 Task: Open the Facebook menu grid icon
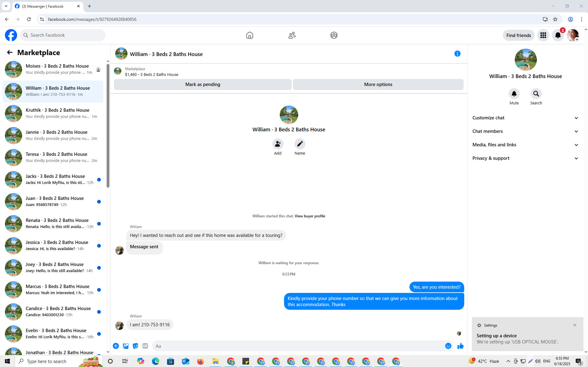543,35
